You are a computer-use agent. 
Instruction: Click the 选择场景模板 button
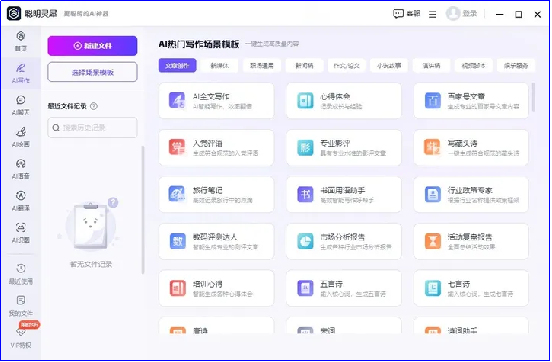pos(92,72)
